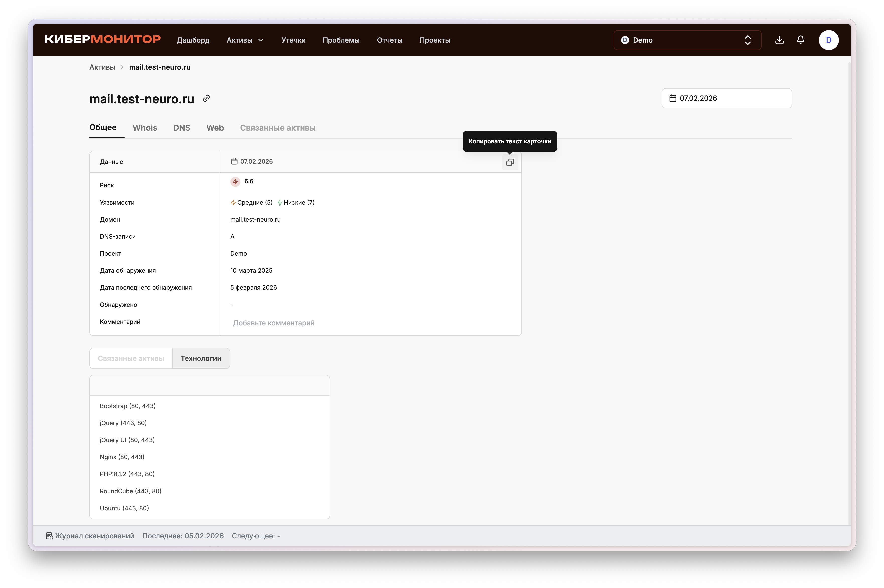Select the Связанные активы segment below card

tap(131, 358)
